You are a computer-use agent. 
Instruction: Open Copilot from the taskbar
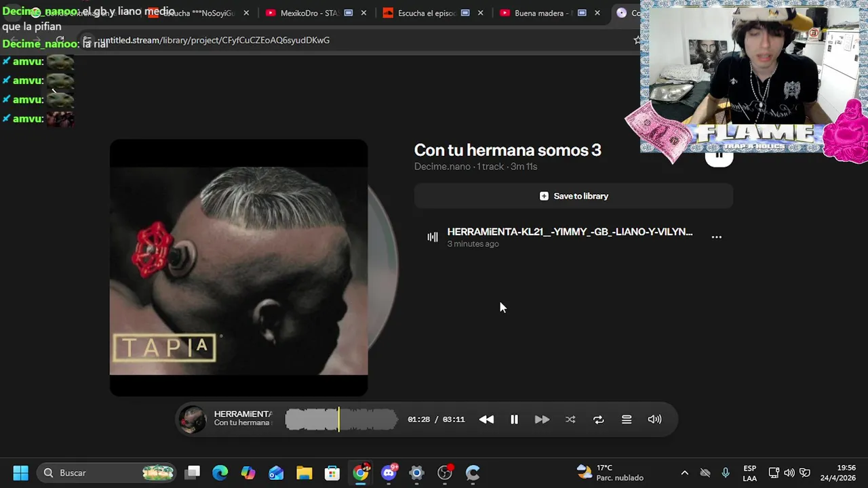point(248,472)
